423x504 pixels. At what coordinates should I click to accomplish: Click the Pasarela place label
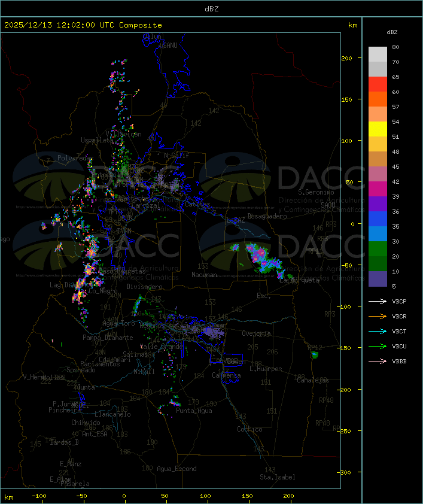click(75, 484)
